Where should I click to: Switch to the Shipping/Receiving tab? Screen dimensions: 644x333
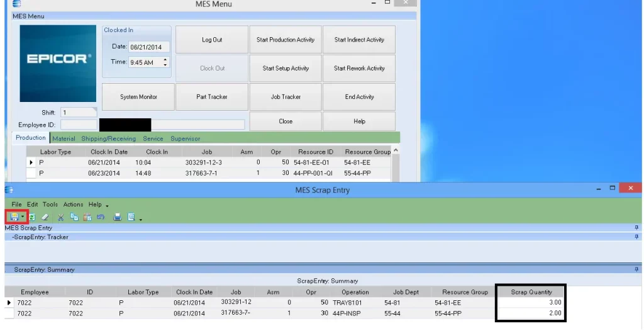click(x=108, y=138)
